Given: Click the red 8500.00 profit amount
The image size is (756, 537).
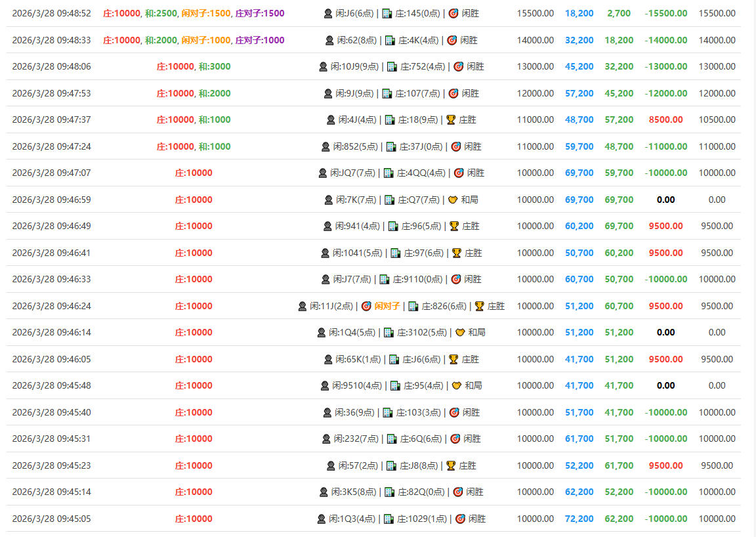Looking at the screenshot, I should pyautogui.click(x=665, y=120).
